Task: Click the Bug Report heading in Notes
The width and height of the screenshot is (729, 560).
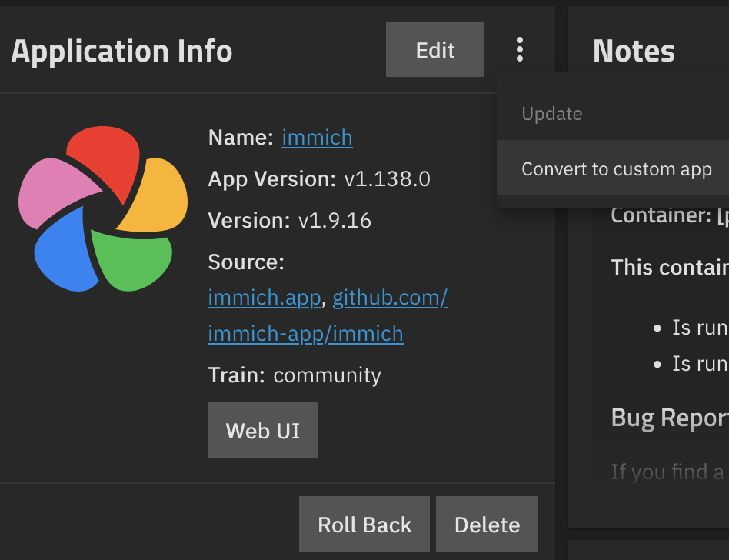Action: [x=670, y=418]
